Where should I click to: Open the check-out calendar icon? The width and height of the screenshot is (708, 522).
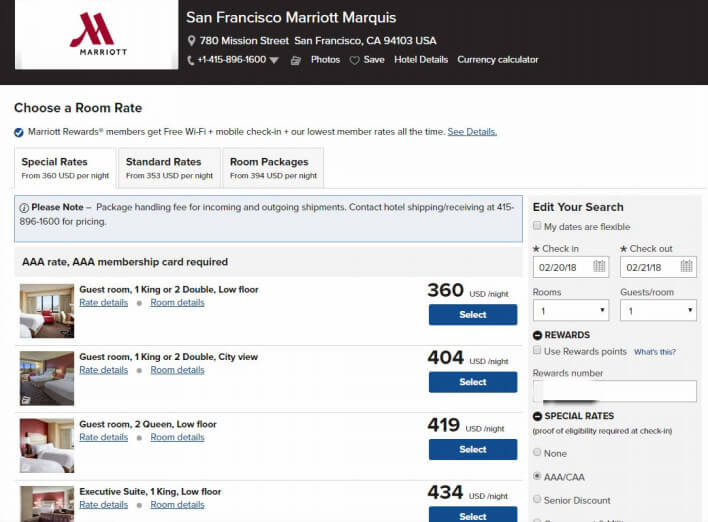coord(686,266)
